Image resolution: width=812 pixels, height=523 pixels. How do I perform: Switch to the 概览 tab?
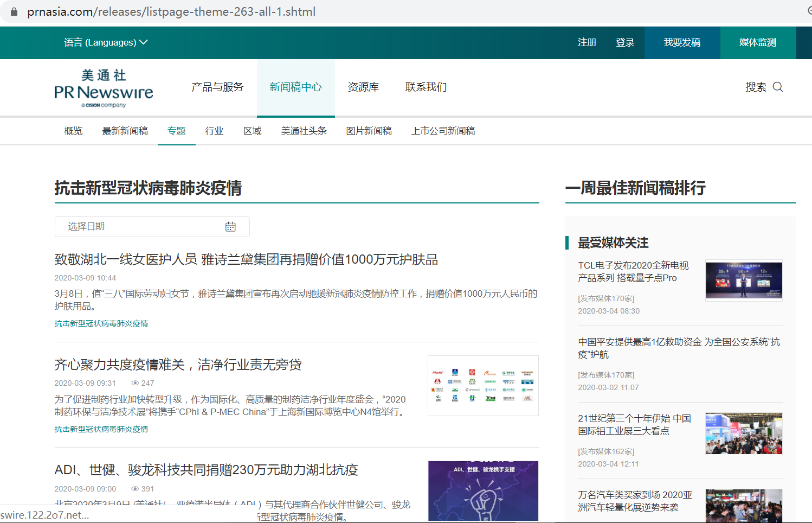tap(73, 131)
